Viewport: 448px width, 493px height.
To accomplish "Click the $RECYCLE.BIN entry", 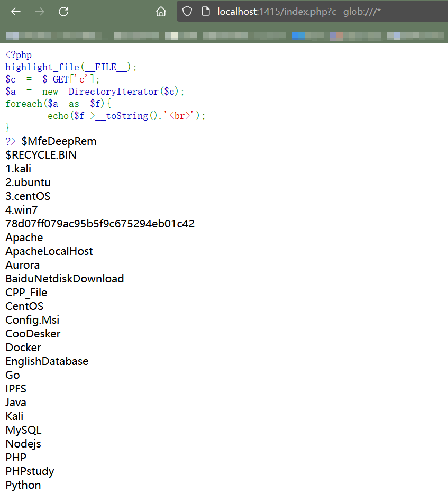I will click(41, 154).
